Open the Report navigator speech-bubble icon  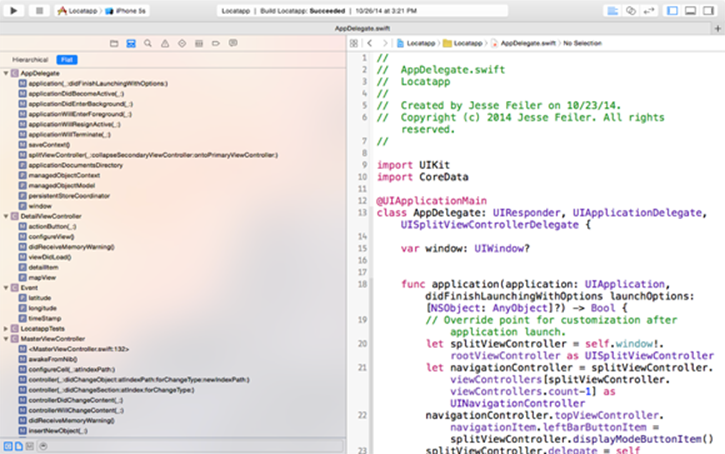coord(233,43)
